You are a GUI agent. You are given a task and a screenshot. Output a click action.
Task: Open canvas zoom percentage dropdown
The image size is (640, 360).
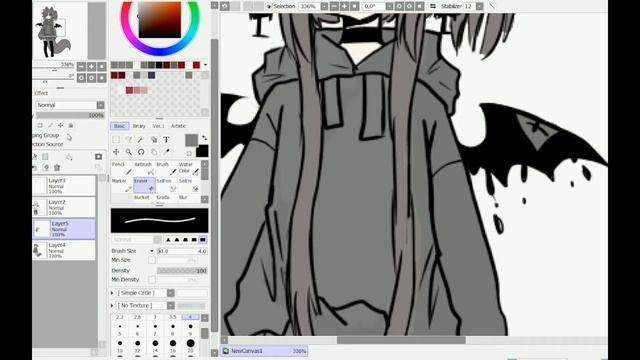click(x=324, y=7)
